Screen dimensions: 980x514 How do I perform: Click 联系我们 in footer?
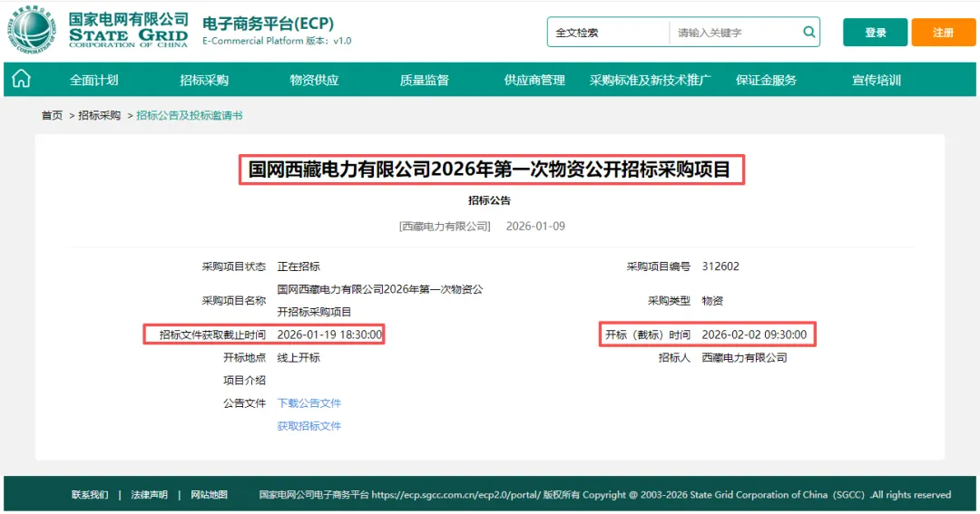[90, 495]
